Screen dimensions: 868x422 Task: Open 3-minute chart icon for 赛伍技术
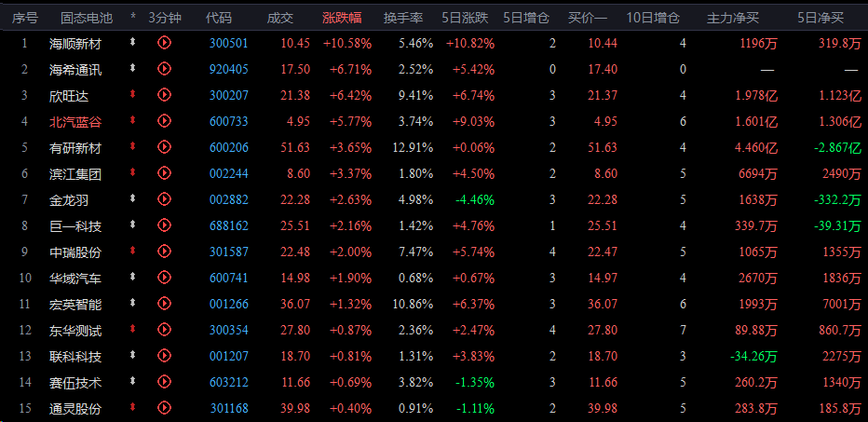(x=165, y=382)
